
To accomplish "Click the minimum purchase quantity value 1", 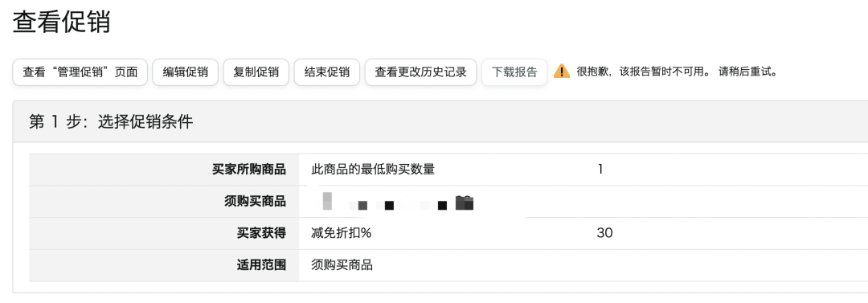I will (600, 170).
